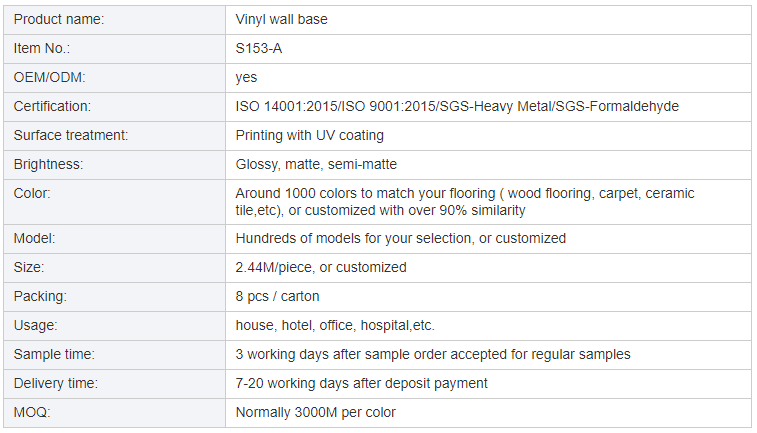Click the "Usage:" row label
The image size is (757, 433).
36,325
